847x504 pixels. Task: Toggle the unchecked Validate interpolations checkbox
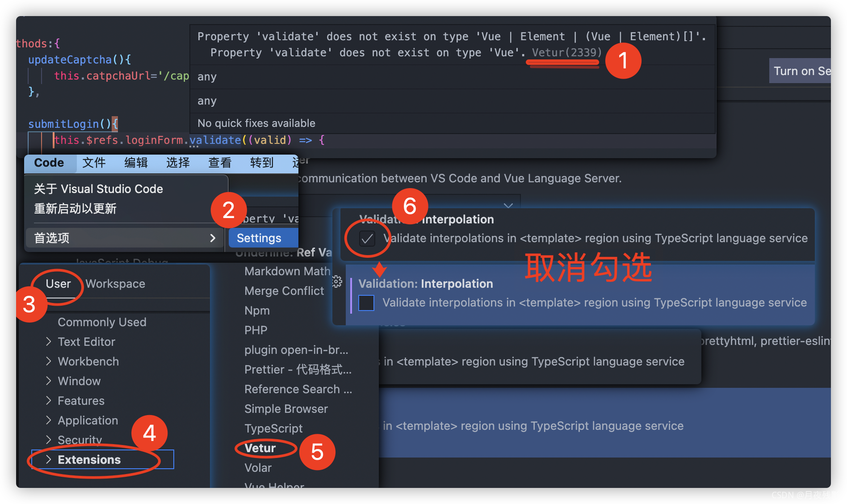[x=366, y=303]
